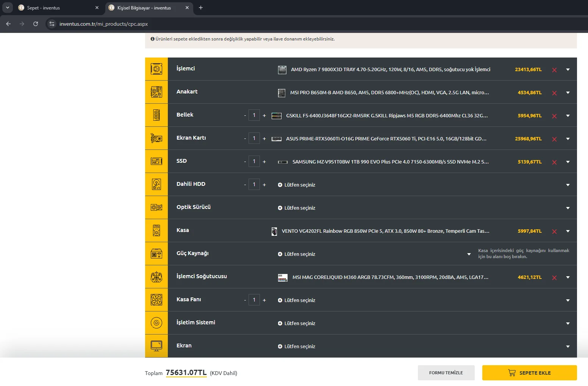Expand the İşlemci Soğutucusu product dropdown
The height and width of the screenshot is (386, 588).
pyautogui.click(x=568, y=277)
